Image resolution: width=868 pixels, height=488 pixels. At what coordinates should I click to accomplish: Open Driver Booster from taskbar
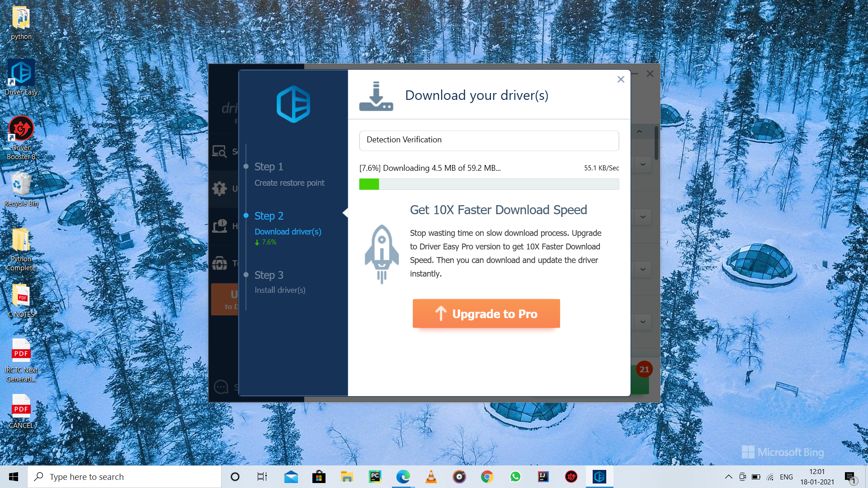(x=571, y=477)
